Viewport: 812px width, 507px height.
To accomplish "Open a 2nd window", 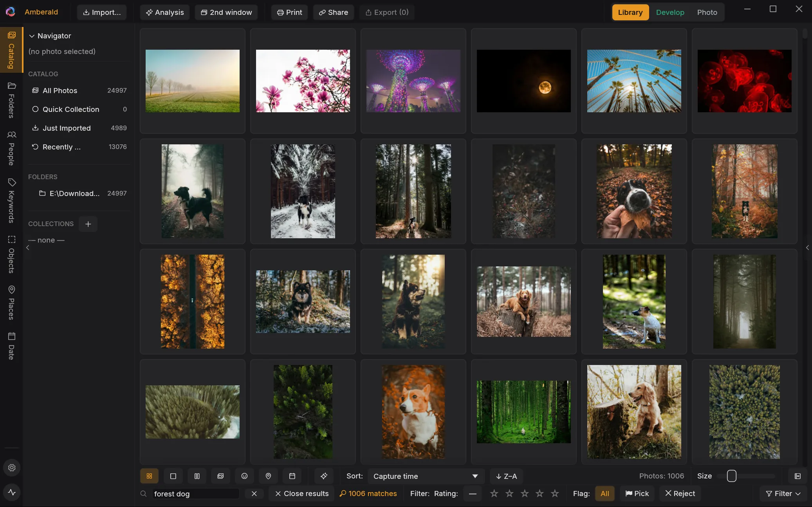I will tap(226, 12).
